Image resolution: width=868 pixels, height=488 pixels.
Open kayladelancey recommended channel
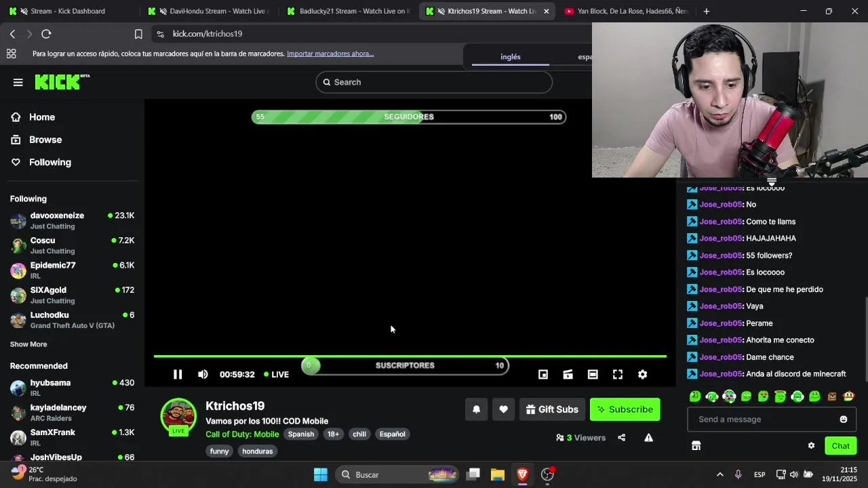[x=73, y=413]
